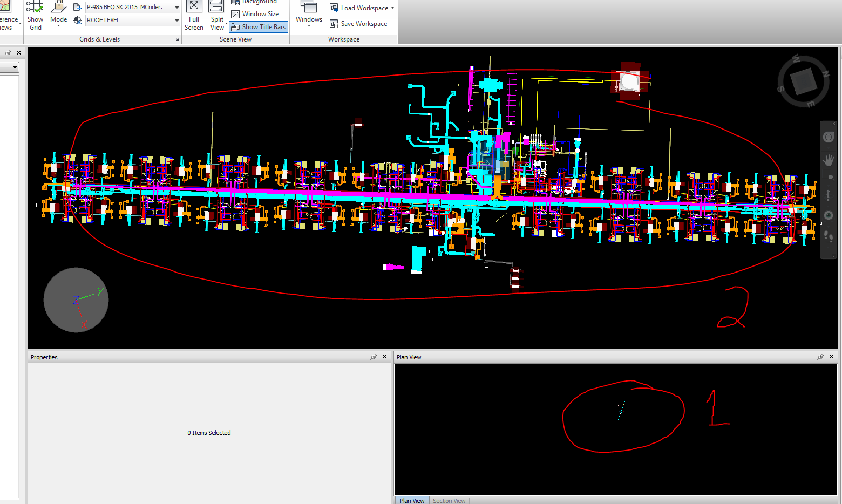Toggle Show Title Bars
The height and width of the screenshot is (504, 842).
pyautogui.click(x=259, y=27)
